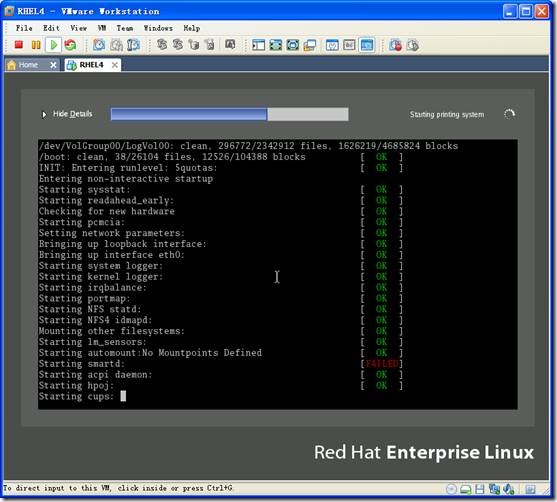Close the Home tab
Screen dimensions: 557x502
coord(53,65)
